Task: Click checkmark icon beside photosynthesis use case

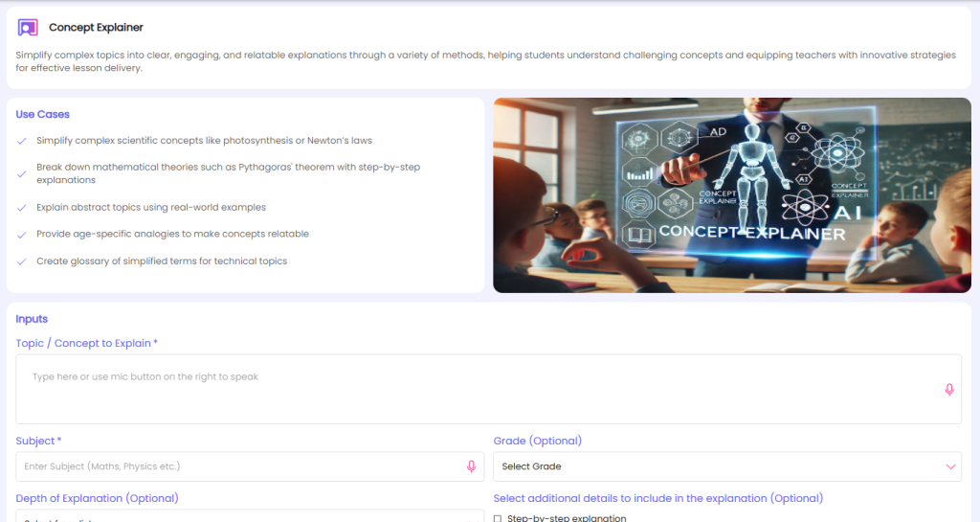Action: coord(22,141)
